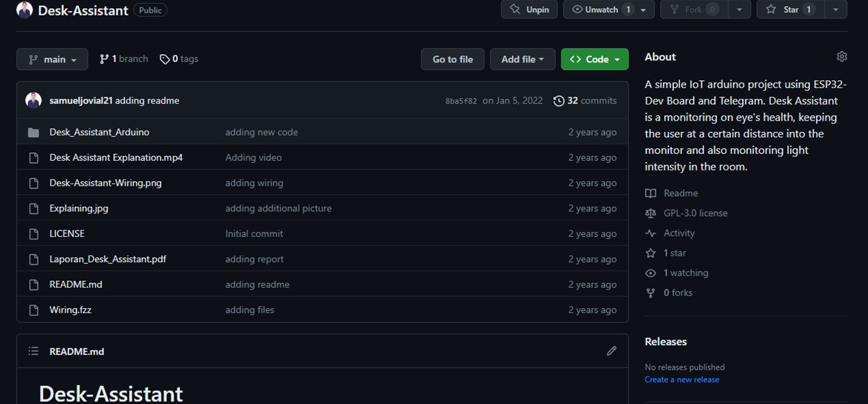Click the Go to file button
Image resolution: width=868 pixels, height=404 pixels.
click(x=452, y=59)
